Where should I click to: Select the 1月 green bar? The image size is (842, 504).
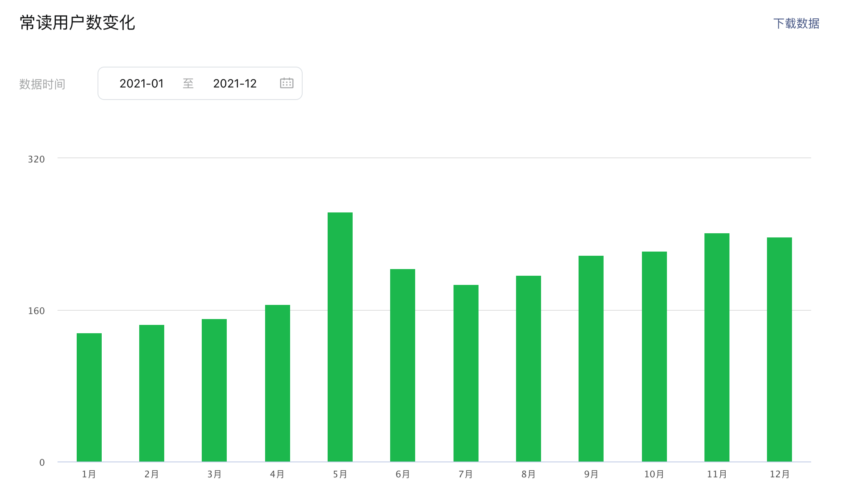click(89, 397)
